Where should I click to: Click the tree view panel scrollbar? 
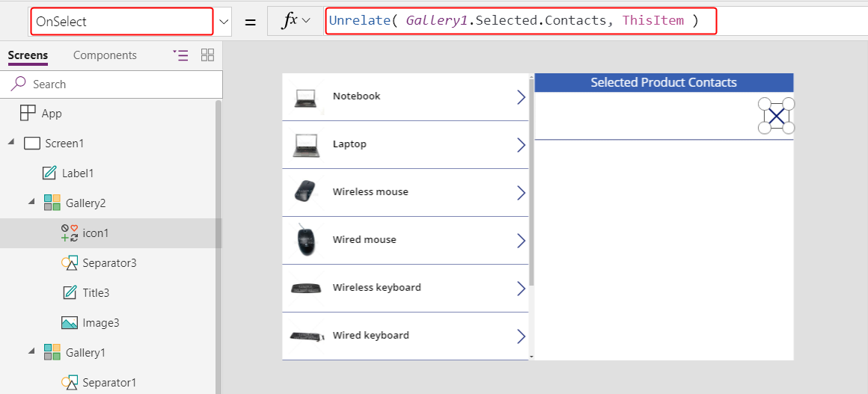pyautogui.click(x=218, y=247)
